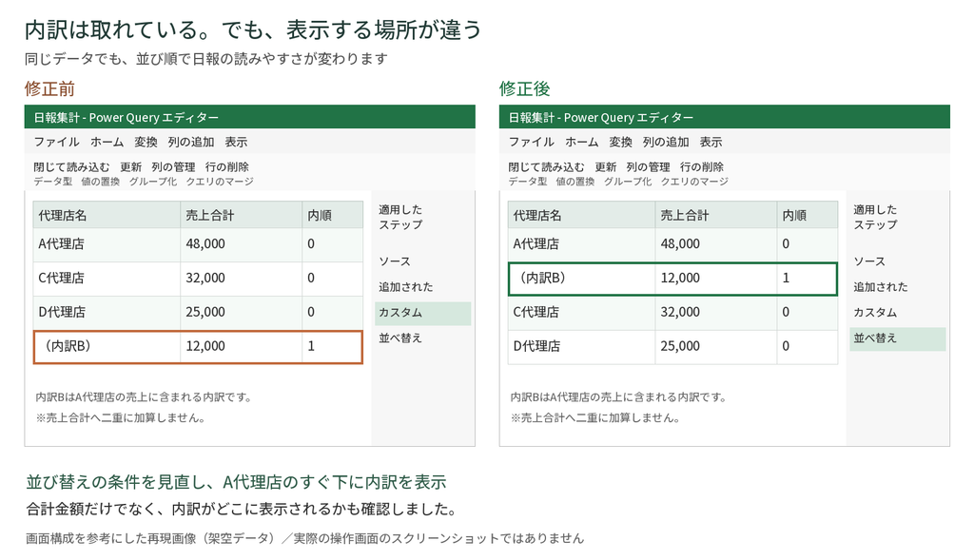Image resolution: width=974 pixels, height=560 pixels.
Task: Select 代理店名 column header in 修正前 table
Action: click(x=107, y=215)
